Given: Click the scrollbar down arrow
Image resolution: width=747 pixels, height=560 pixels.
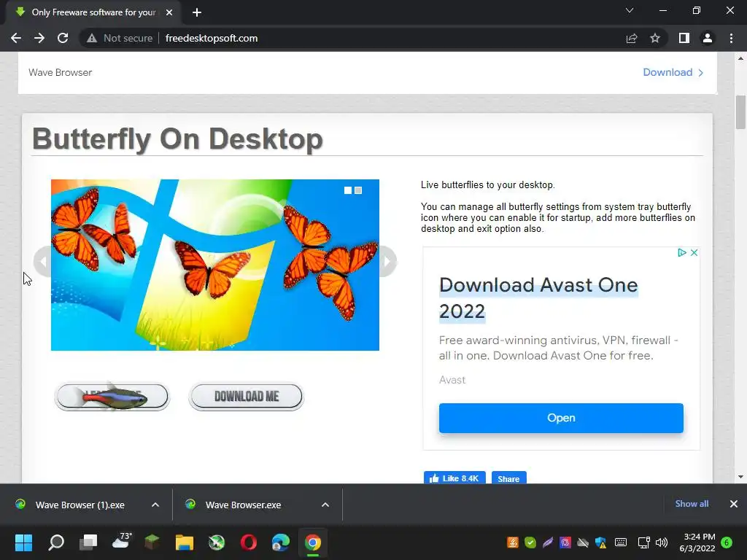Looking at the screenshot, I should coord(740,477).
